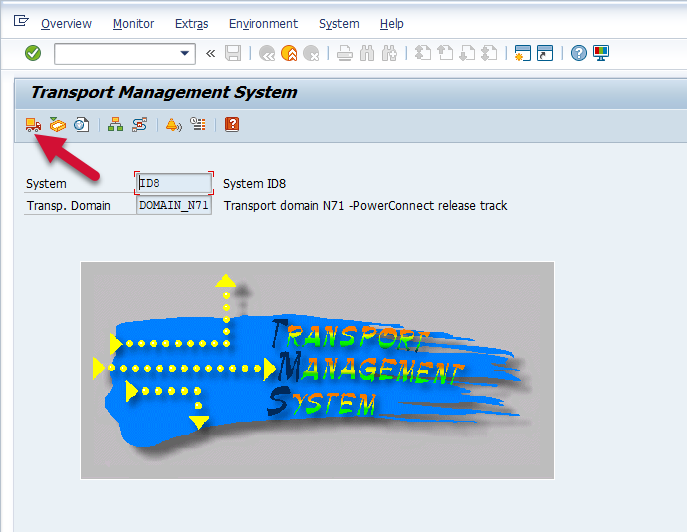Open System Overview hierarchy icon

click(x=115, y=125)
